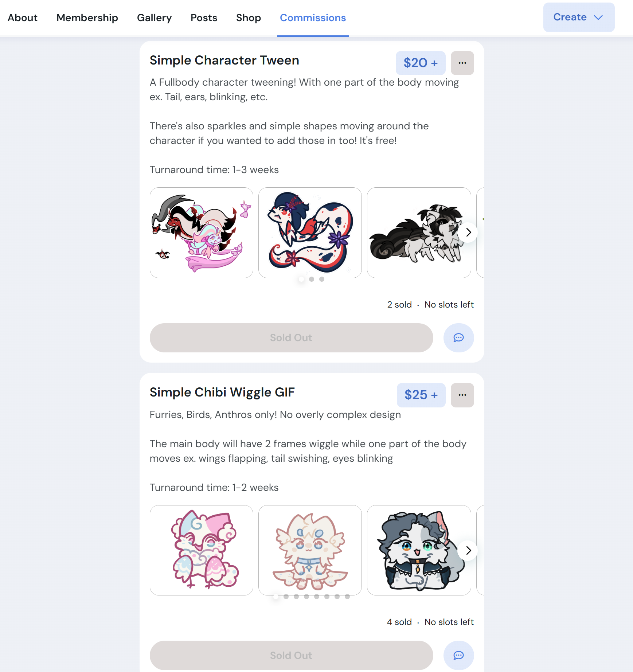Screen dimensions: 633x672
Task: Open three-dot menu for Simple Character Tween
Action: (x=462, y=63)
